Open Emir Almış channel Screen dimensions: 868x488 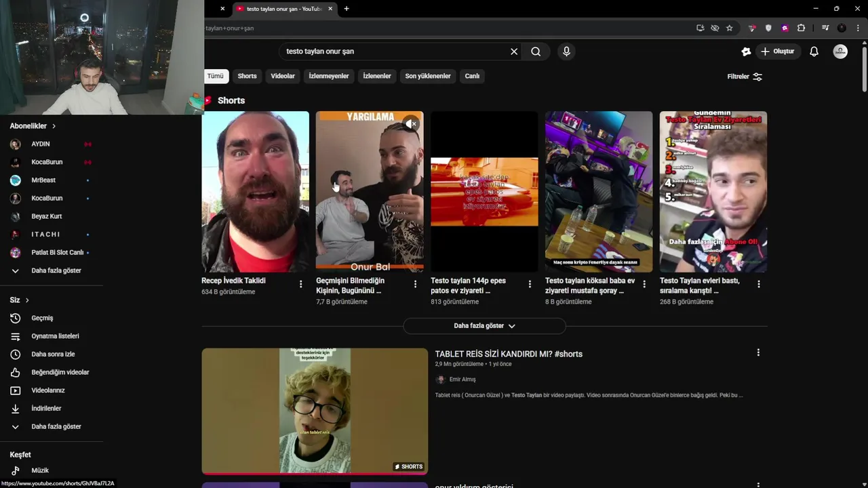coord(462,380)
